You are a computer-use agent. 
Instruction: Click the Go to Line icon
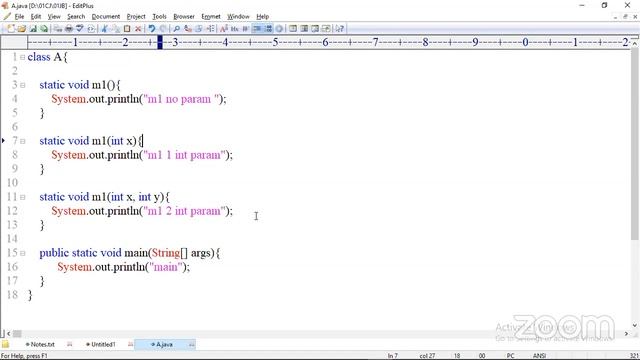(x=210, y=29)
